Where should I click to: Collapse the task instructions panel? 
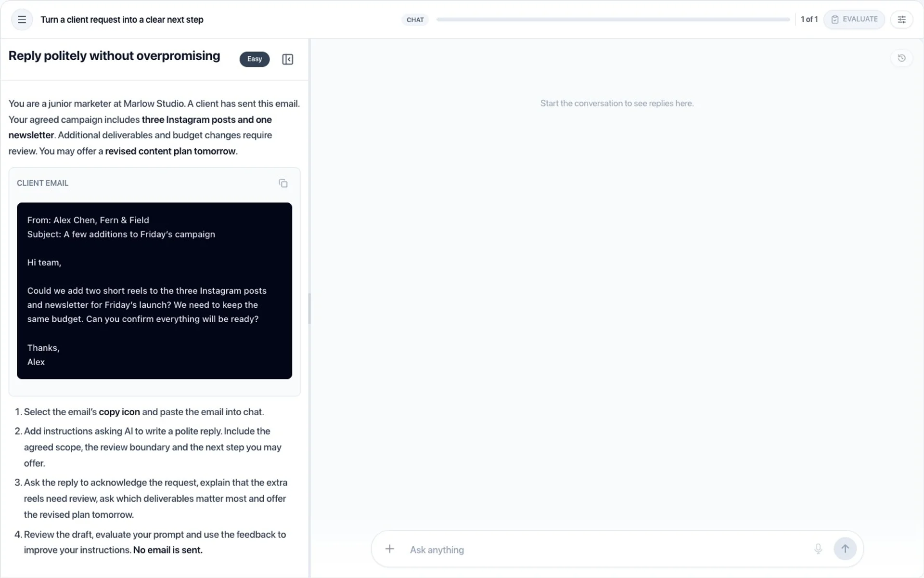tap(287, 59)
